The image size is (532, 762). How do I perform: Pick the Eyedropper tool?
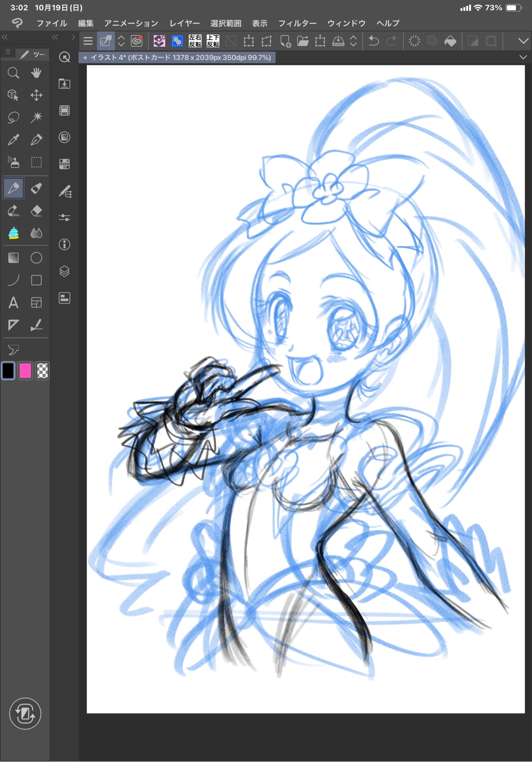[13, 140]
